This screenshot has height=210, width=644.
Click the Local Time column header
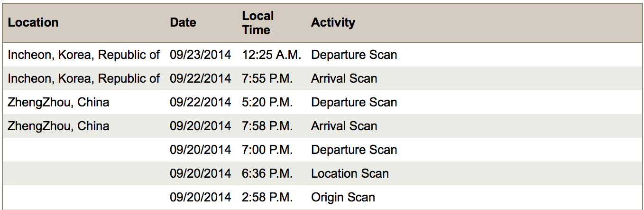point(258,22)
